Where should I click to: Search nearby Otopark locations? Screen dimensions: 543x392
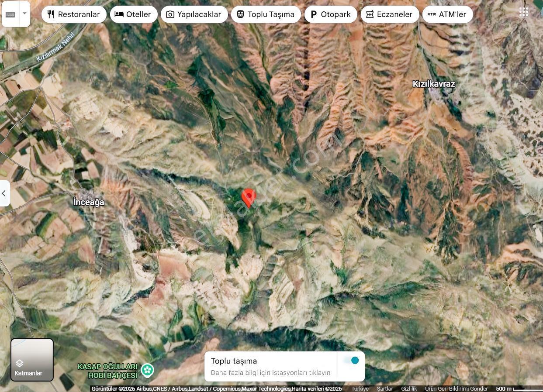(x=331, y=14)
